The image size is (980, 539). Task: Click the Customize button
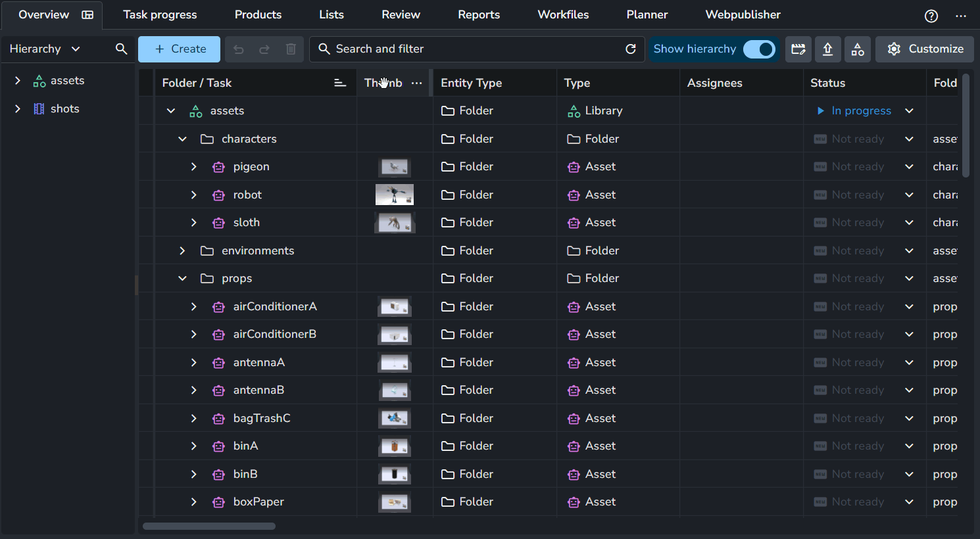(925, 49)
